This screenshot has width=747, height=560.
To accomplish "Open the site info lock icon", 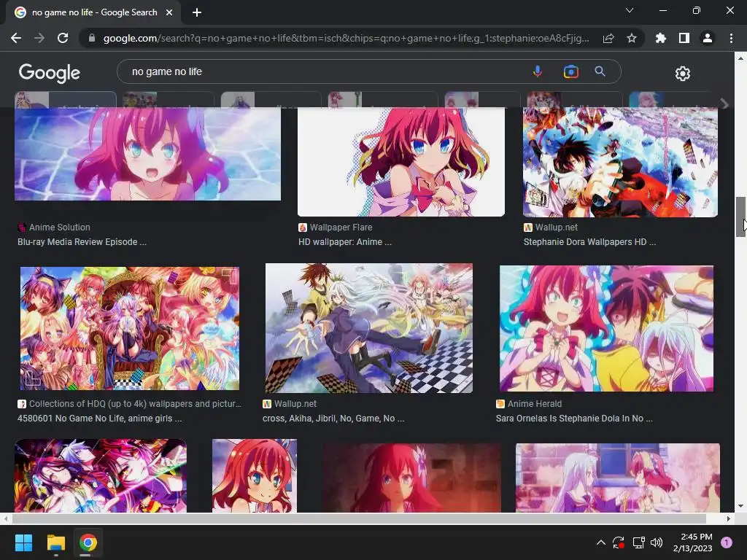I will 92,38.
